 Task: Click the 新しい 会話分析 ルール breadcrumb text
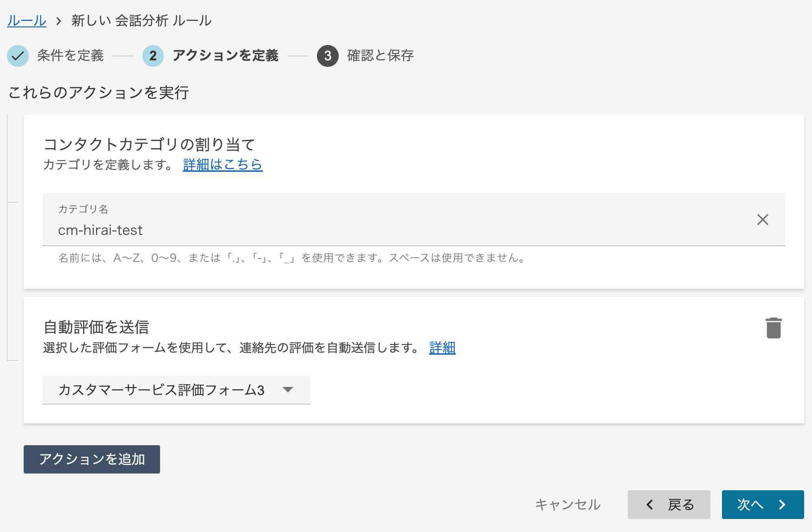(x=142, y=20)
